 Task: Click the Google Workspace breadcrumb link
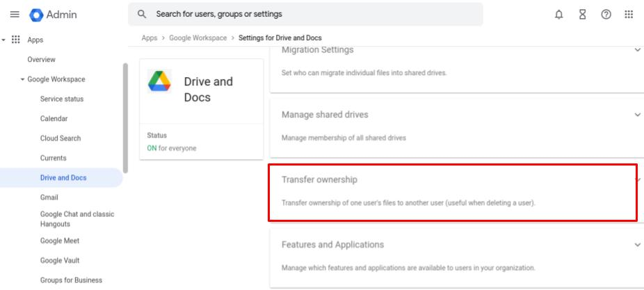pyautogui.click(x=198, y=38)
